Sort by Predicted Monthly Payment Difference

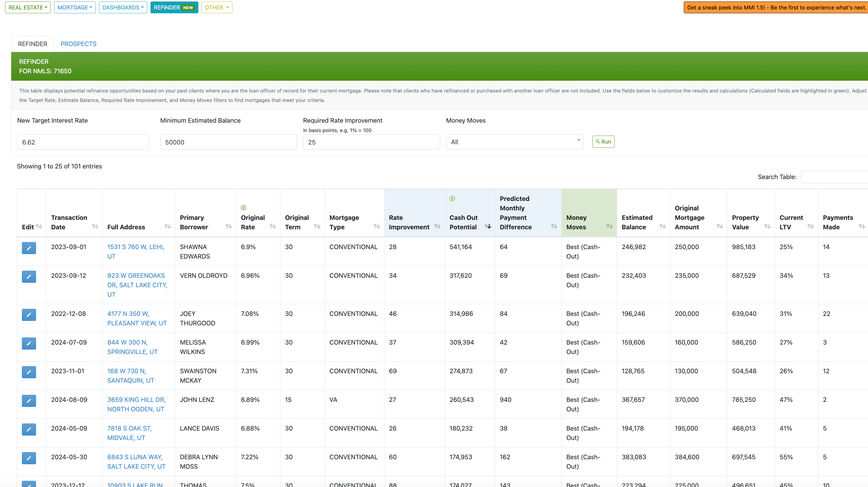click(554, 226)
